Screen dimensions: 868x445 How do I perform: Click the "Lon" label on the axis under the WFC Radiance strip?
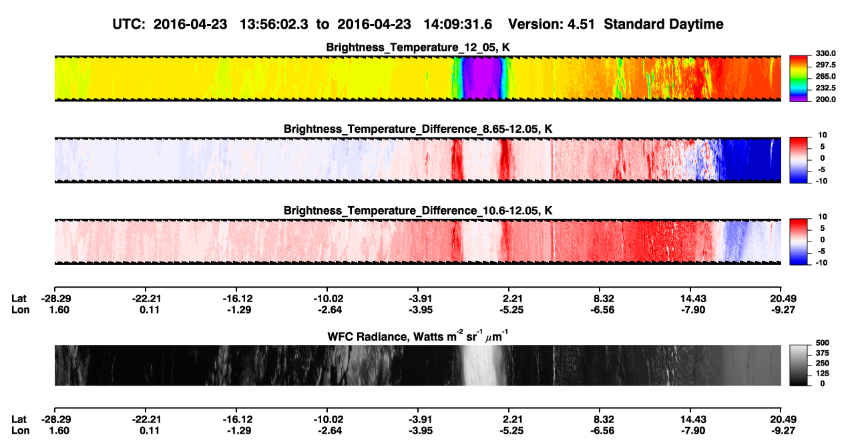pos(20,431)
